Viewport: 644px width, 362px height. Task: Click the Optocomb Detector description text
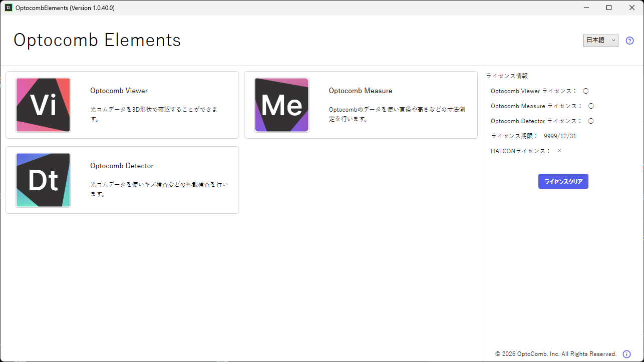click(x=158, y=189)
